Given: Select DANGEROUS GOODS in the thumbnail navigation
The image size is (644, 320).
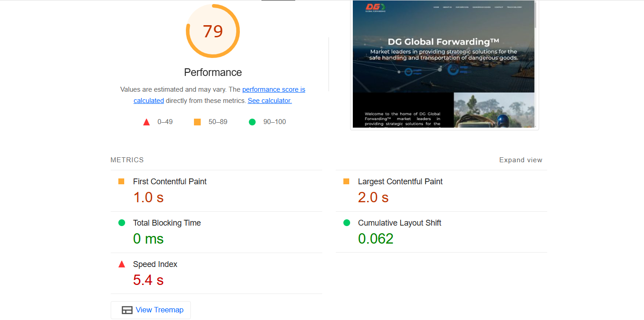Looking at the screenshot, I should (x=482, y=7).
